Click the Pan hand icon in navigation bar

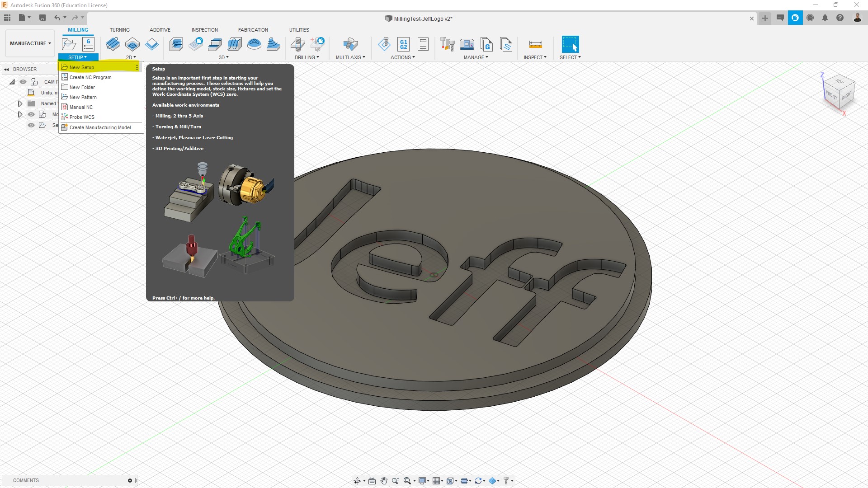384,481
